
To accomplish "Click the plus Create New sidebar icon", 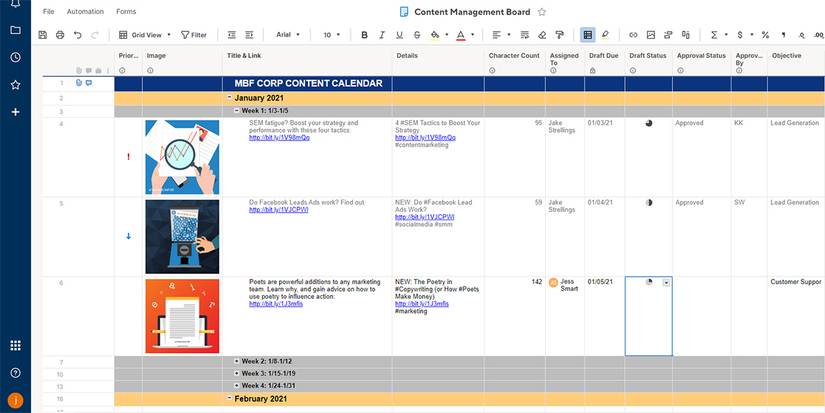I will pos(15,112).
